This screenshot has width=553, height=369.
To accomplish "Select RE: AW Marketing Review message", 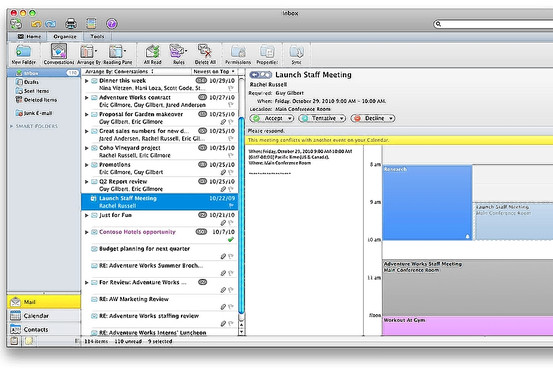I will pos(160,303).
